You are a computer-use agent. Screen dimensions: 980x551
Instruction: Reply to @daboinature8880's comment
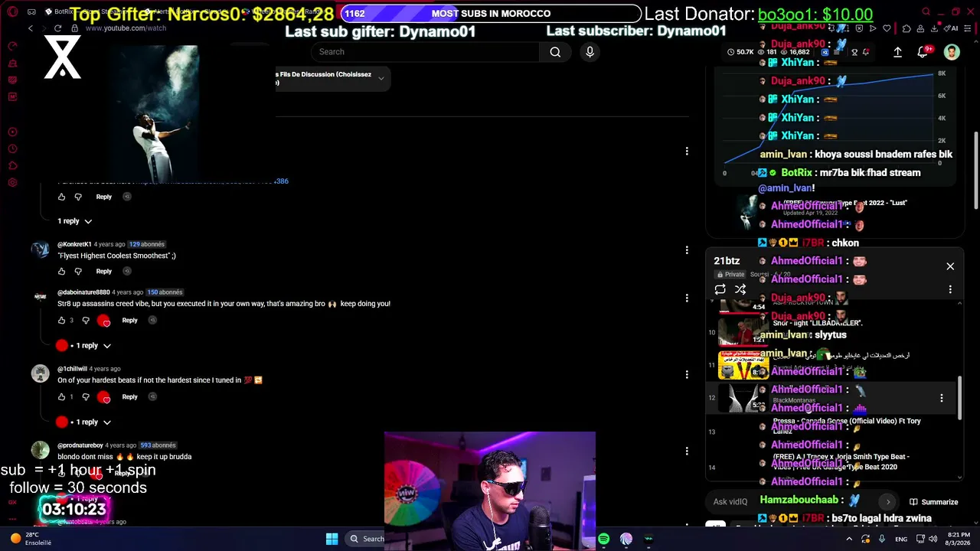coord(130,320)
